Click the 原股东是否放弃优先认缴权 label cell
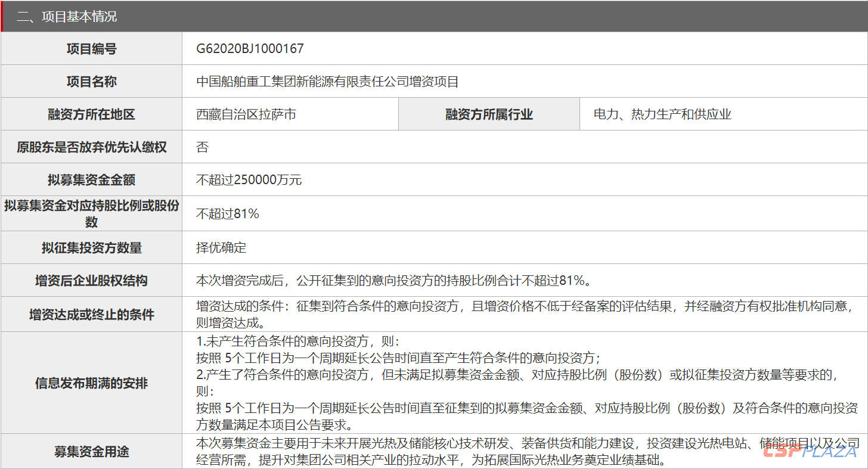The image size is (868, 469). (x=91, y=147)
